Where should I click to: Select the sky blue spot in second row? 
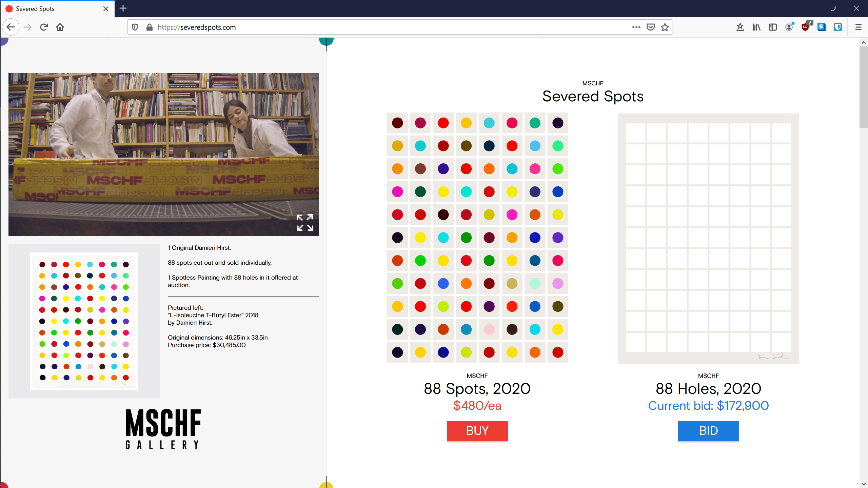coord(535,146)
